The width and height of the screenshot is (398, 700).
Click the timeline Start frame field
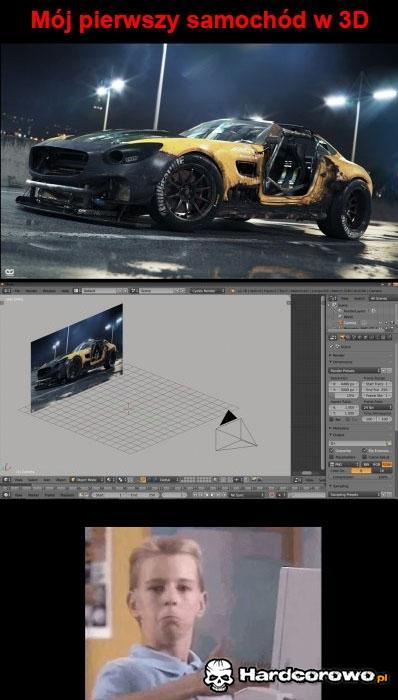[x=108, y=495]
